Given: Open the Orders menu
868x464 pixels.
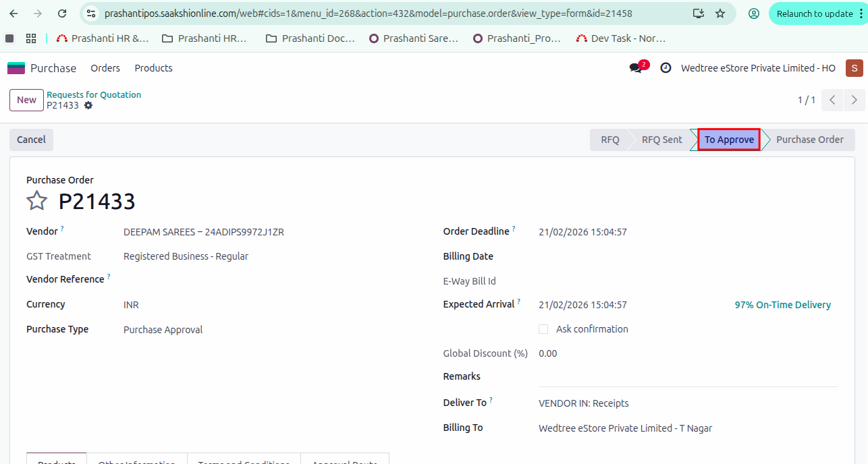Looking at the screenshot, I should pos(105,68).
